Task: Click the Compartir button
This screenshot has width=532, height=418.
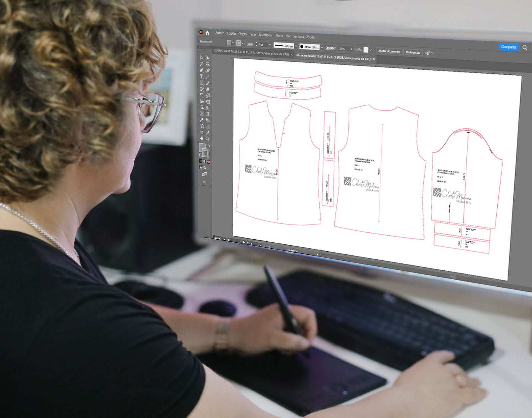Action: coord(509,47)
